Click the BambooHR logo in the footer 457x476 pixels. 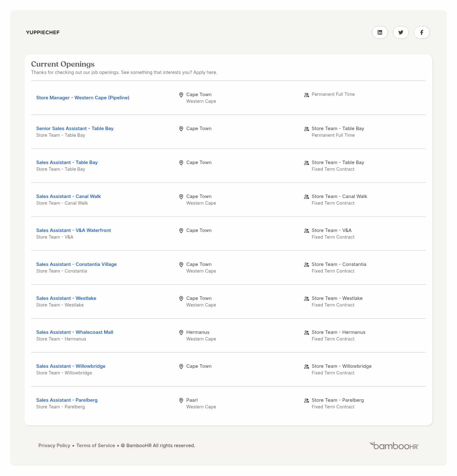pyautogui.click(x=394, y=446)
